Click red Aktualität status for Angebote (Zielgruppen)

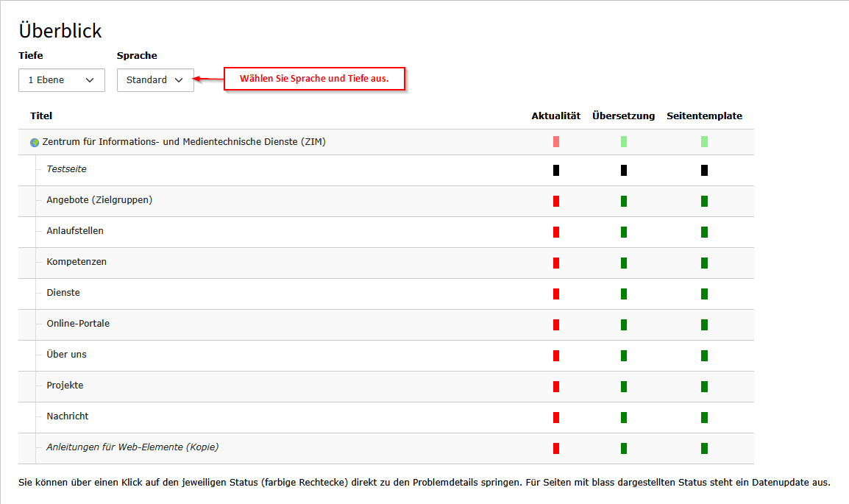coord(556,201)
